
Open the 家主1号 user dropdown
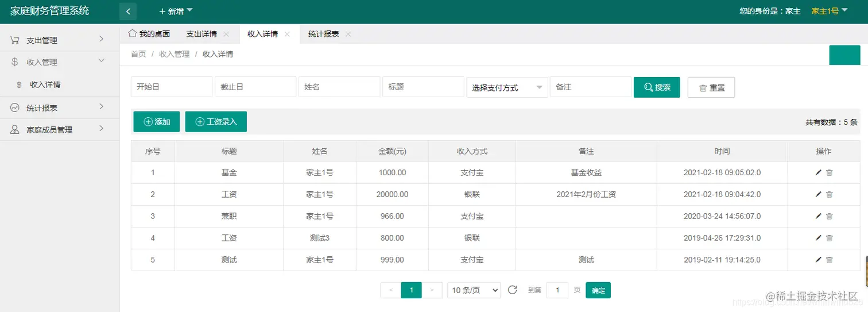click(830, 11)
